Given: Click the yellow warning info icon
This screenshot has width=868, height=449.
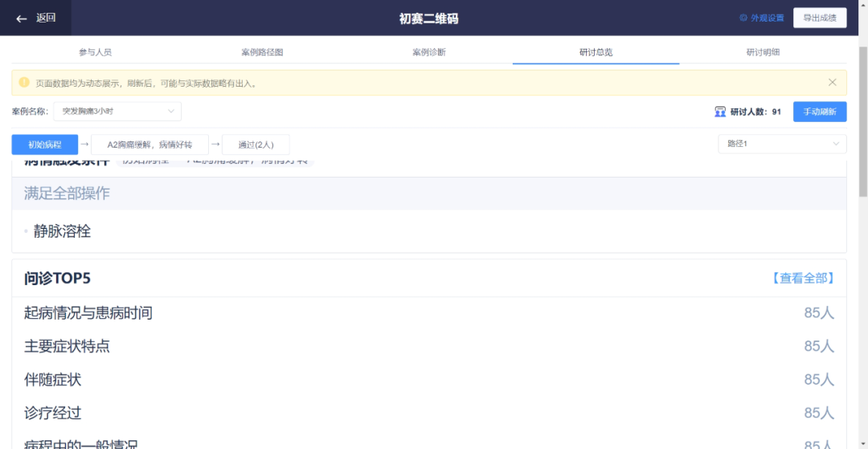Looking at the screenshot, I should click(x=24, y=83).
